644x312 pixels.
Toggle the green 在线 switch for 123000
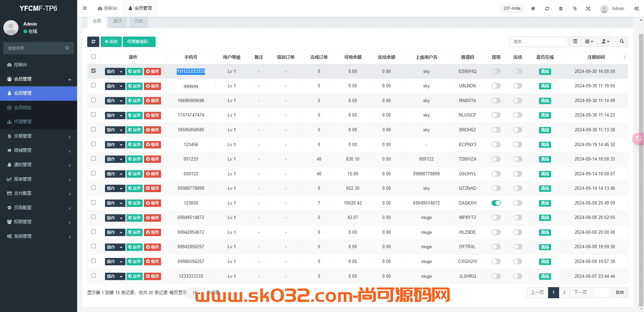click(496, 203)
